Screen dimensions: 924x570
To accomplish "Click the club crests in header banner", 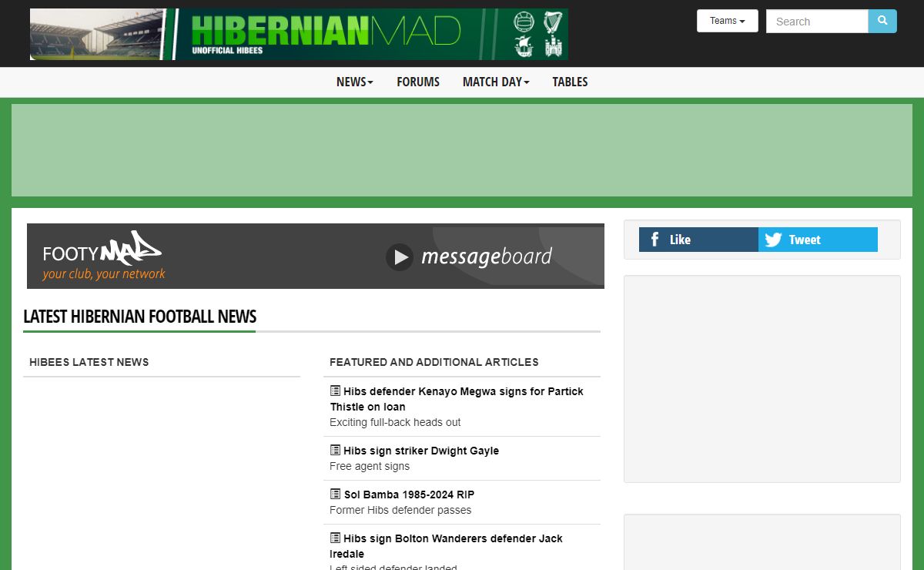I will (538, 34).
